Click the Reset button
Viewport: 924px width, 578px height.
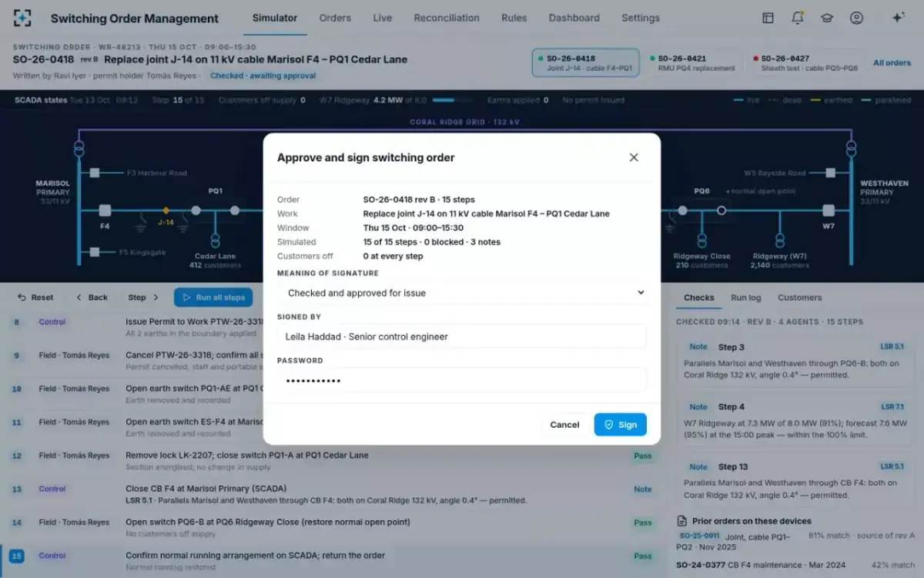pyautogui.click(x=35, y=297)
